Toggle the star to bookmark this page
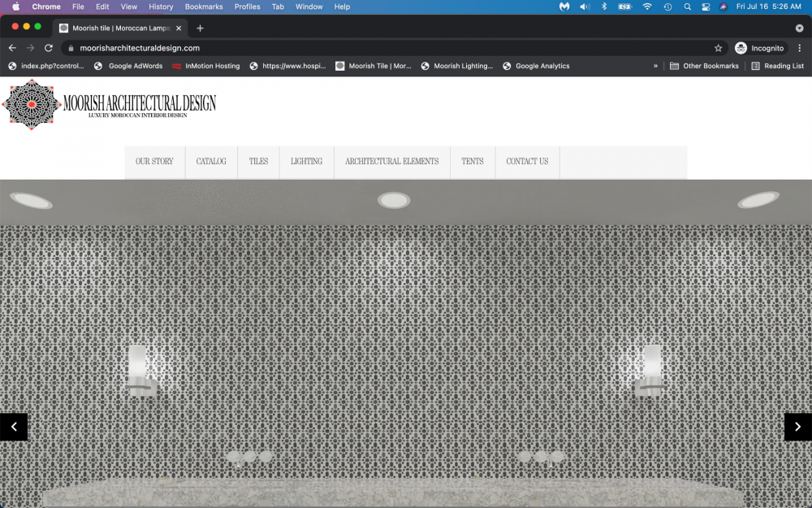Screen dimensions: 812x508 [x=719, y=47]
